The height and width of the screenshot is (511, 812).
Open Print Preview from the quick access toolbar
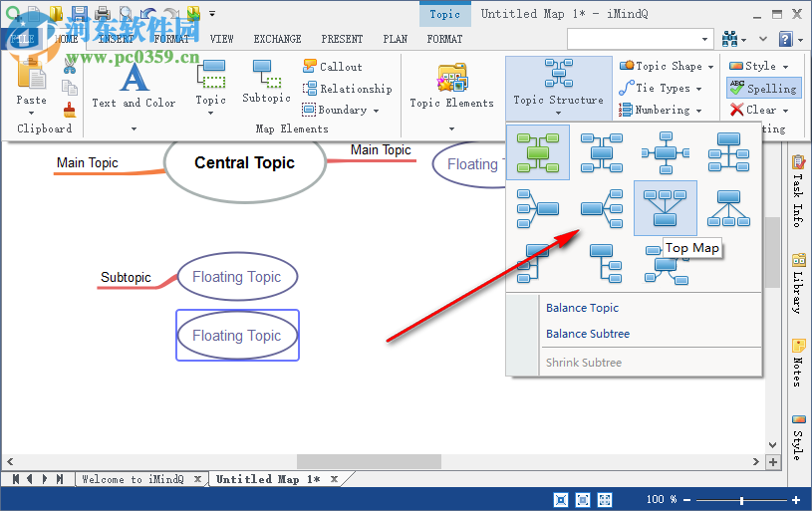click(126, 14)
